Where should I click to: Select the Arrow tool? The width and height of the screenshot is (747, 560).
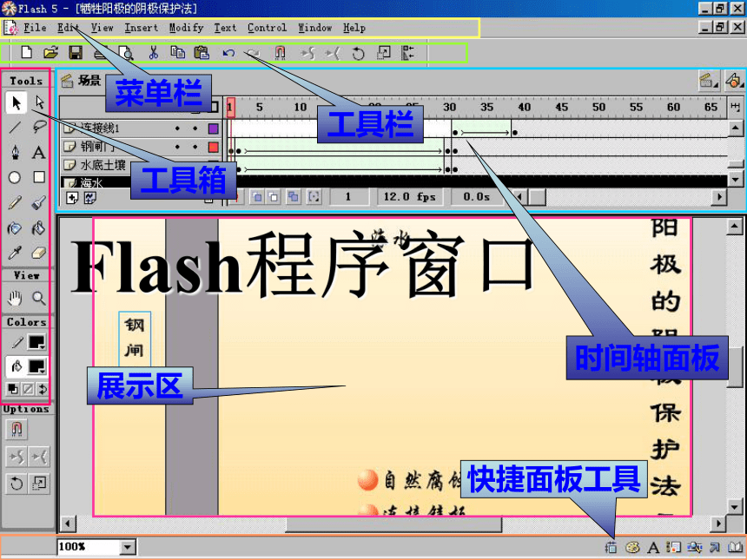17,102
